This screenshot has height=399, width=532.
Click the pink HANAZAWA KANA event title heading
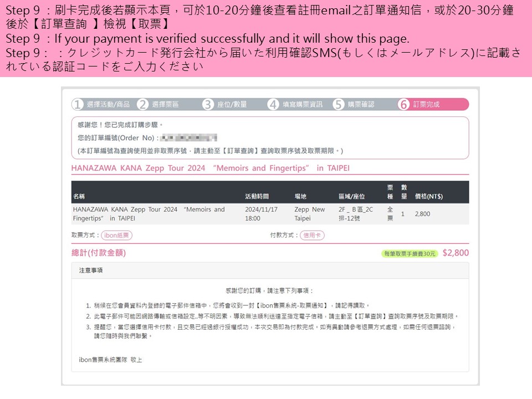[x=211, y=168]
